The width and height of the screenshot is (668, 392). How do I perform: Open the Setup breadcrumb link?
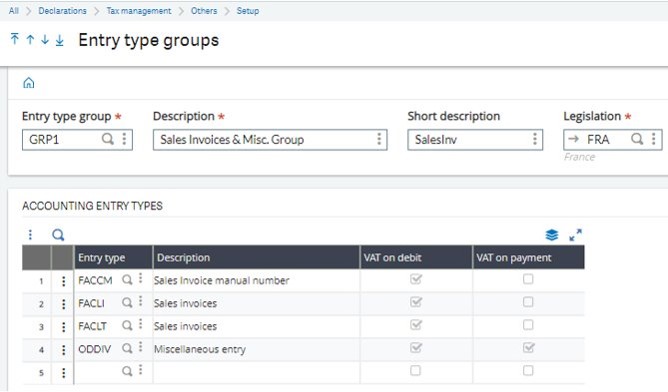[248, 11]
